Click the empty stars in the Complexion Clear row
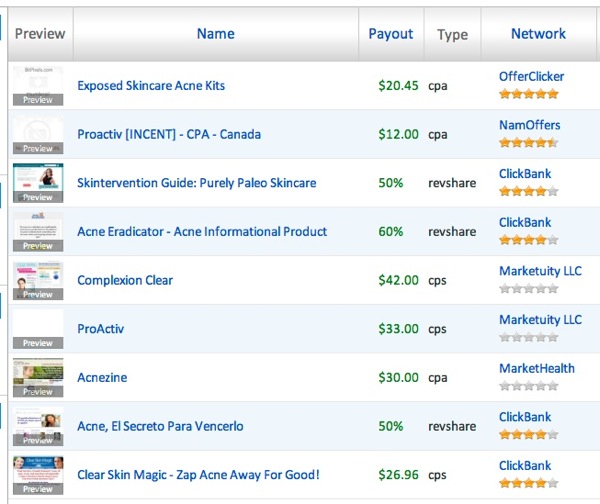Image resolution: width=600 pixels, height=504 pixels. 529,288
